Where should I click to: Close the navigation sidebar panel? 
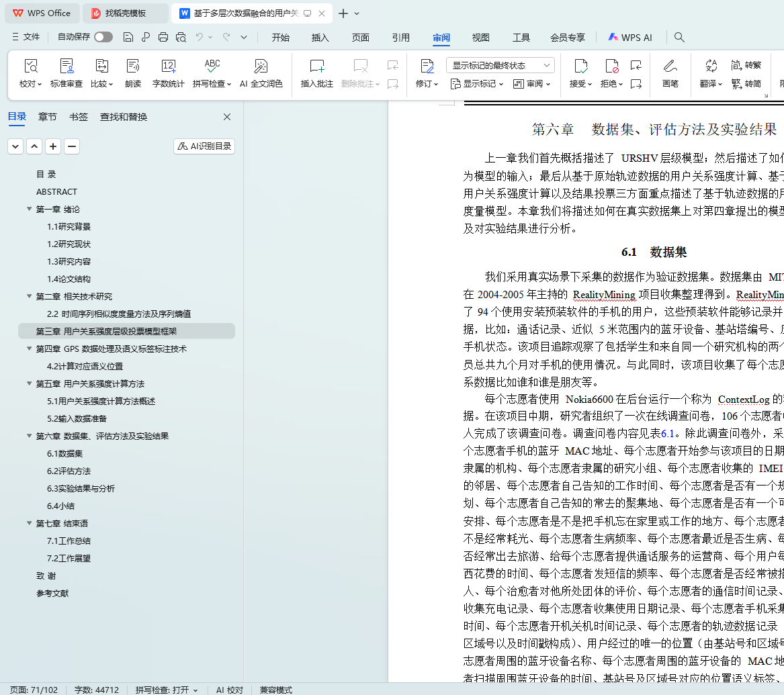(x=227, y=117)
